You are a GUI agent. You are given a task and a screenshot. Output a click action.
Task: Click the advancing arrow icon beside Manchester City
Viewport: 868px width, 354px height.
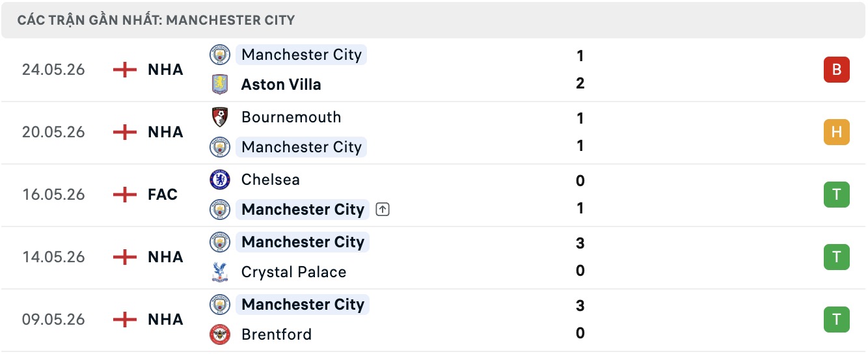click(383, 210)
